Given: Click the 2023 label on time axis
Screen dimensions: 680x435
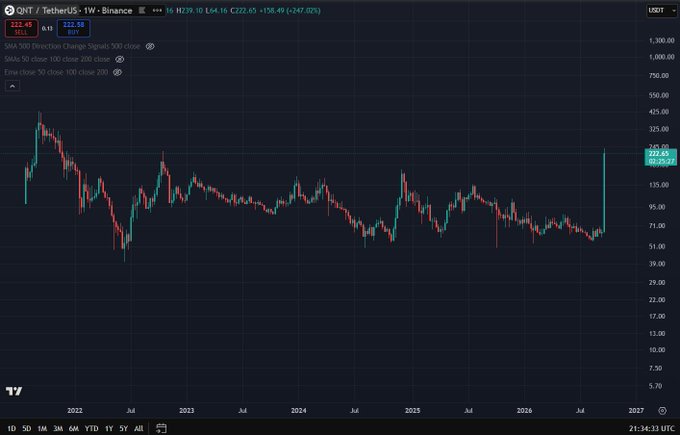Looking at the screenshot, I should tap(187, 410).
